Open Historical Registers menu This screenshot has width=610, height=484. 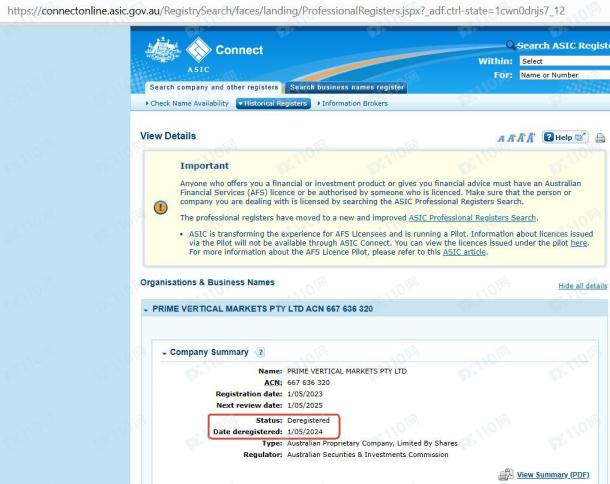pyautogui.click(x=273, y=103)
